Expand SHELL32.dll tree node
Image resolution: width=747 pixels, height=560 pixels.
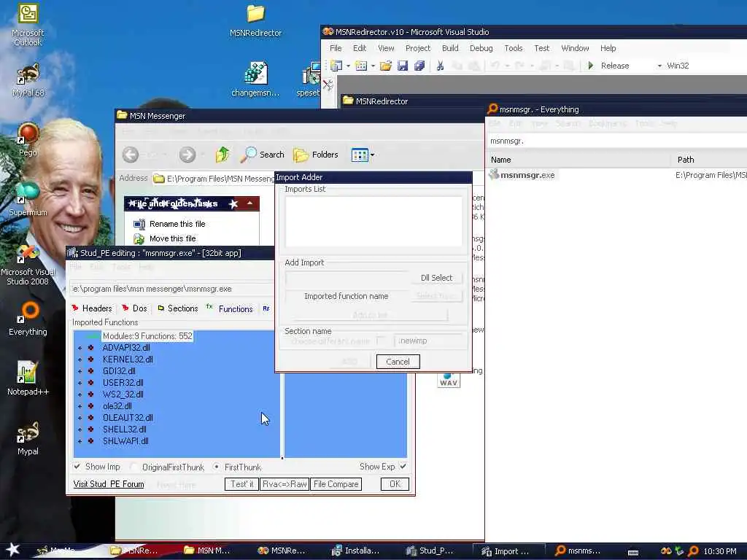(80, 429)
